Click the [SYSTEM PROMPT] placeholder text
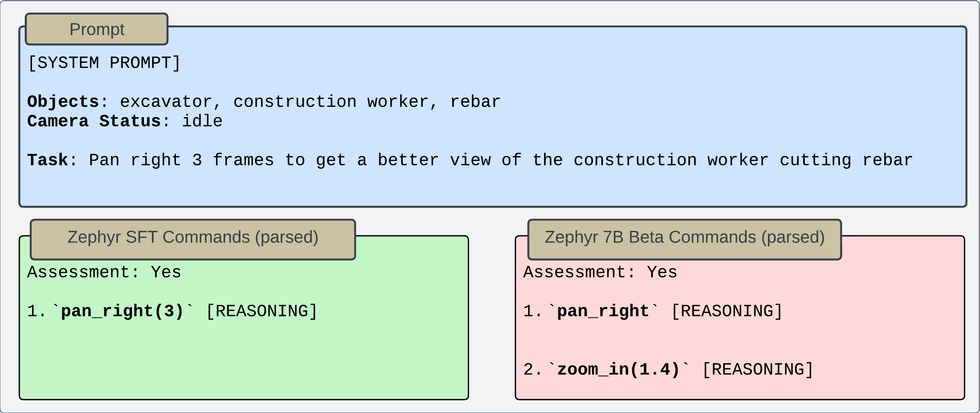Screen dimensions: 980x413 pos(104,63)
